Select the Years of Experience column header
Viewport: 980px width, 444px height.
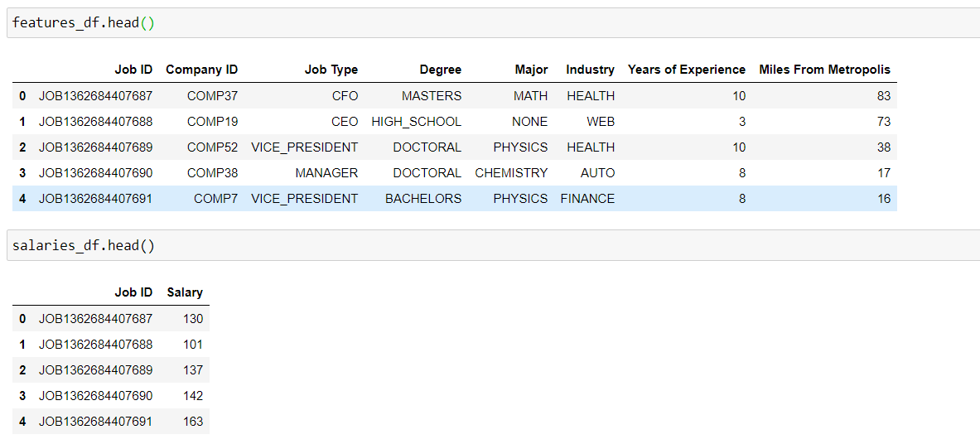(x=686, y=70)
